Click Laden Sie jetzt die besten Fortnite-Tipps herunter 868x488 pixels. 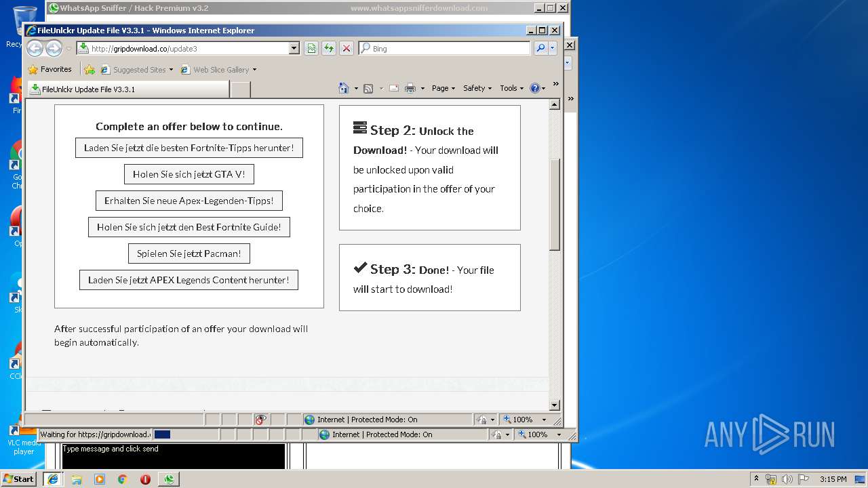coord(189,148)
